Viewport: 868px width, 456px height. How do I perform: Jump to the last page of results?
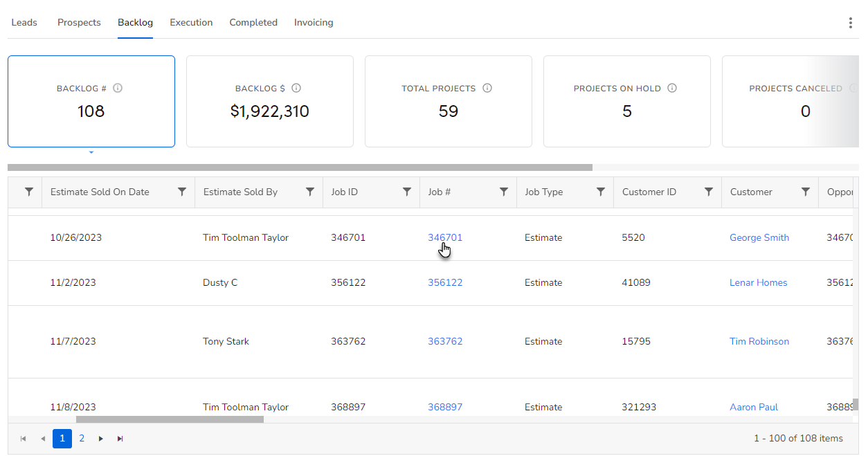[x=119, y=438]
